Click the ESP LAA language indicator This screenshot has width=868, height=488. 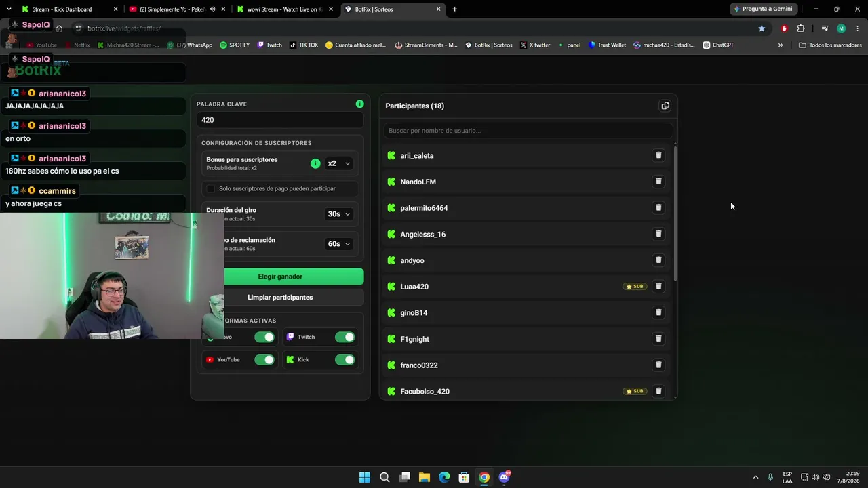point(787,477)
